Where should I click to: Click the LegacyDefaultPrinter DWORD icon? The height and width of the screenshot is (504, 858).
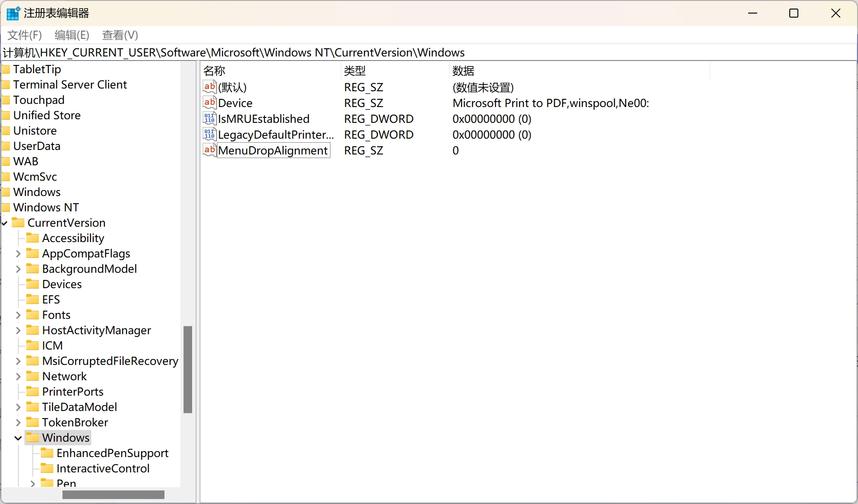coord(209,135)
